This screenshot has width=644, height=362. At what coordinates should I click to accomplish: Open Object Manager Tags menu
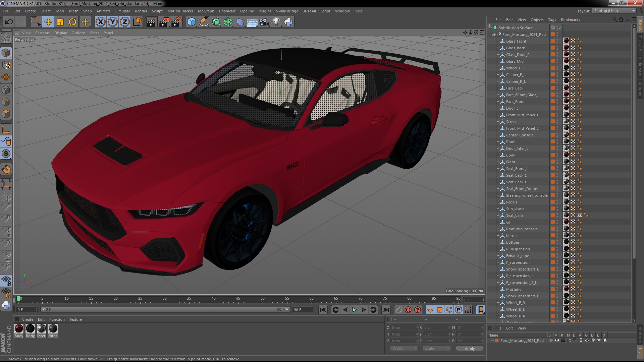tap(552, 20)
